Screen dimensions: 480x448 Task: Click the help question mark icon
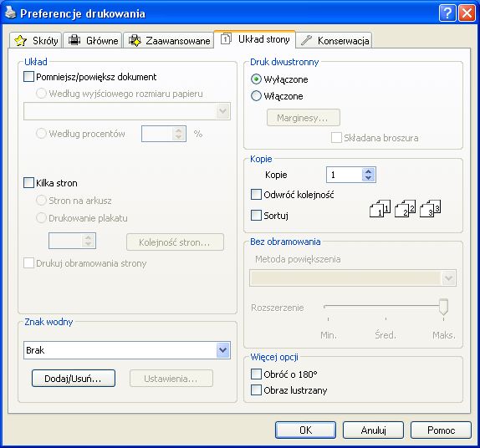click(447, 13)
